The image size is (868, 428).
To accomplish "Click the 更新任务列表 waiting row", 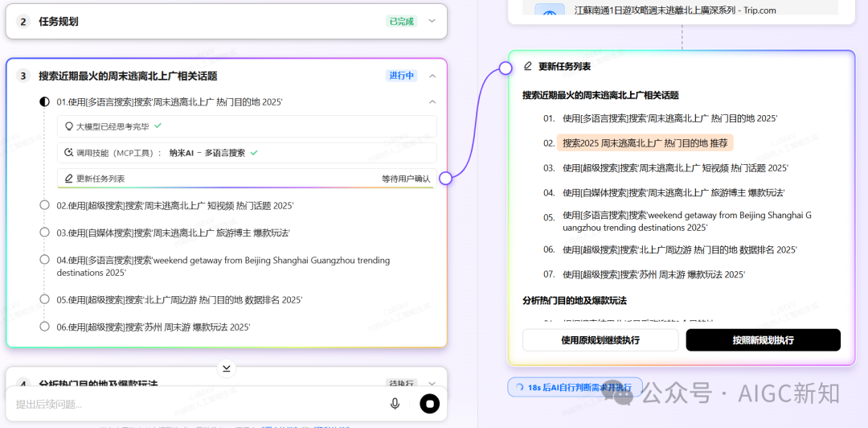I will pyautogui.click(x=247, y=179).
